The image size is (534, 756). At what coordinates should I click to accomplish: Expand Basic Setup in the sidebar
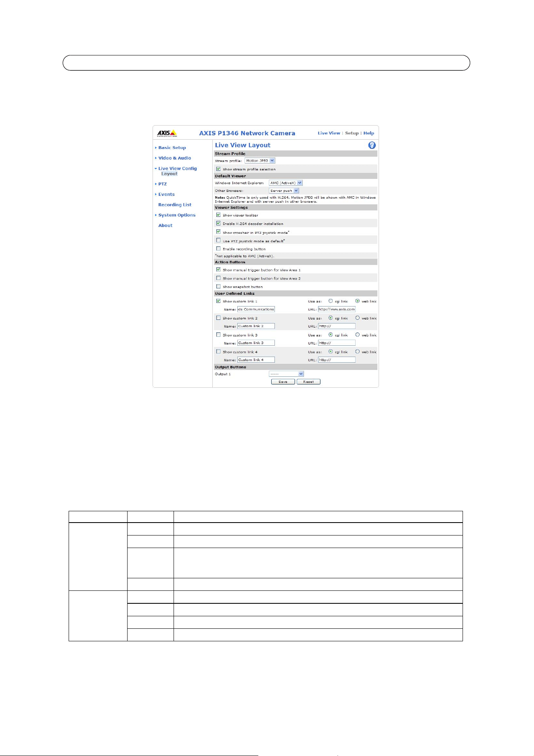click(172, 148)
